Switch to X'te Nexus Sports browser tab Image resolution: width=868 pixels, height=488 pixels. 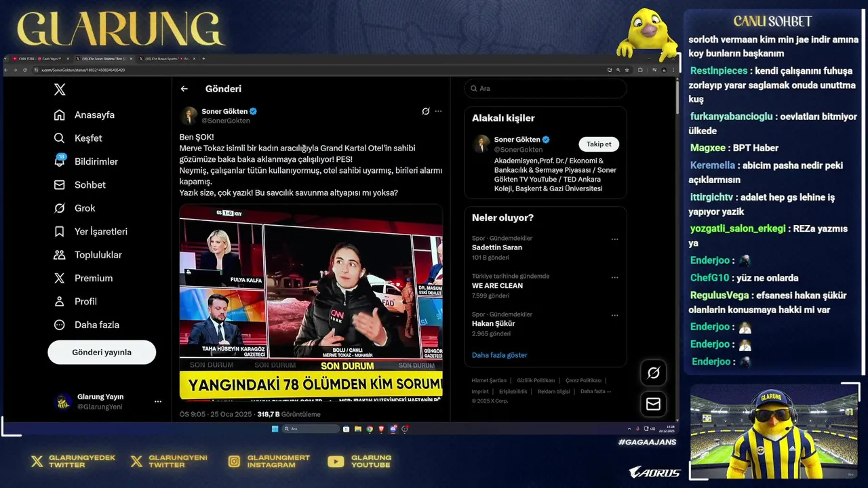point(165,59)
